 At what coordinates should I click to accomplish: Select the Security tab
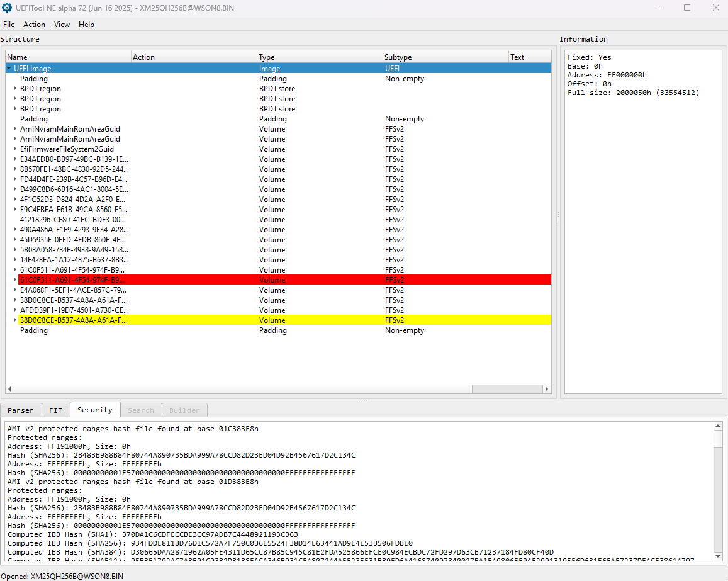tap(95, 410)
